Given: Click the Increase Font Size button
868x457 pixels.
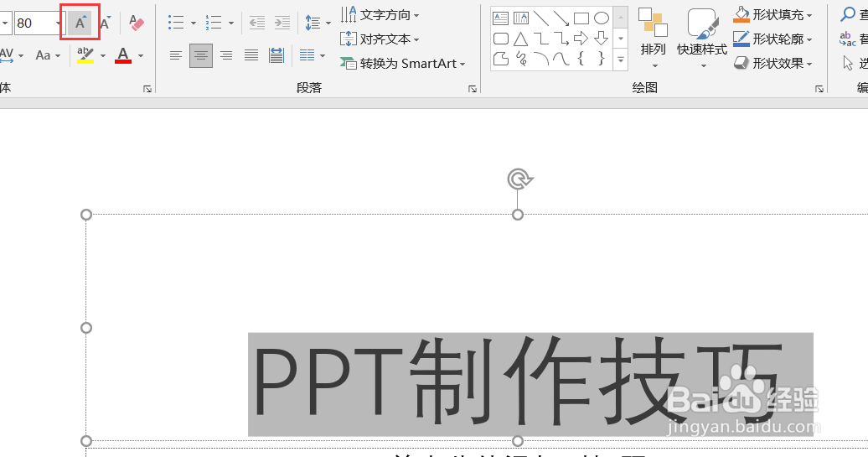Looking at the screenshot, I should (x=80, y=23).
